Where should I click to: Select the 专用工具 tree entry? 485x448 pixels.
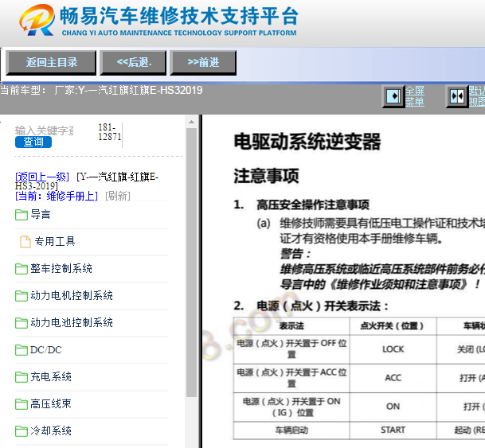pyautogui.click(x=55, y=241)
